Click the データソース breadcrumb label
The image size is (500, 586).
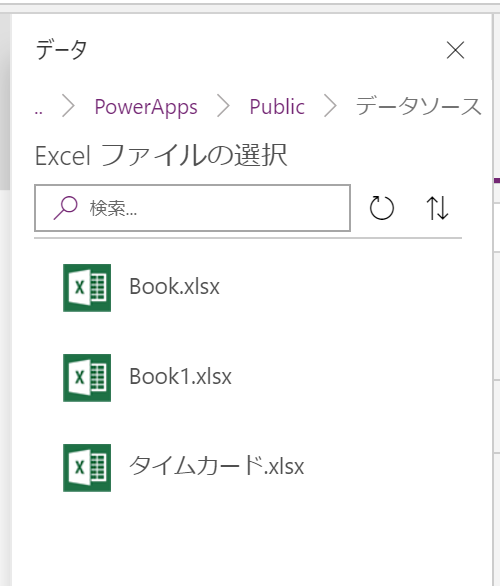(418, 106)
